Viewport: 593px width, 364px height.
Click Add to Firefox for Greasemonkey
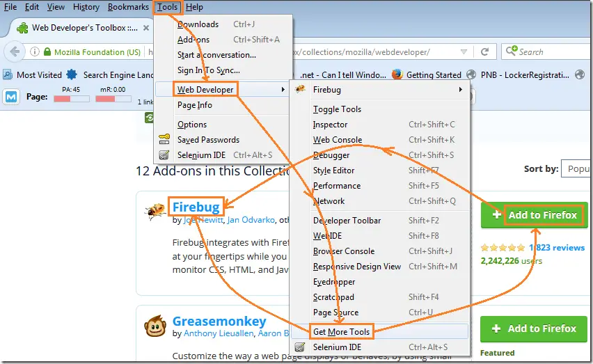point(534,329)
